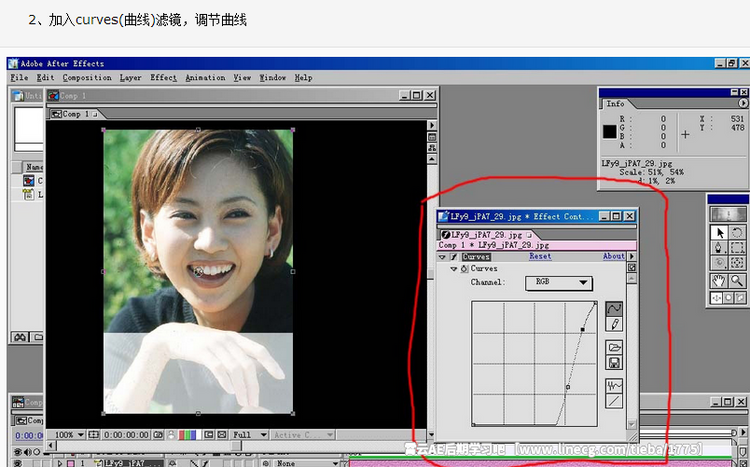Screen dimensions: 750x467
Task: Save the curve with floppy disk icon
Action: [x=614, y=362]
